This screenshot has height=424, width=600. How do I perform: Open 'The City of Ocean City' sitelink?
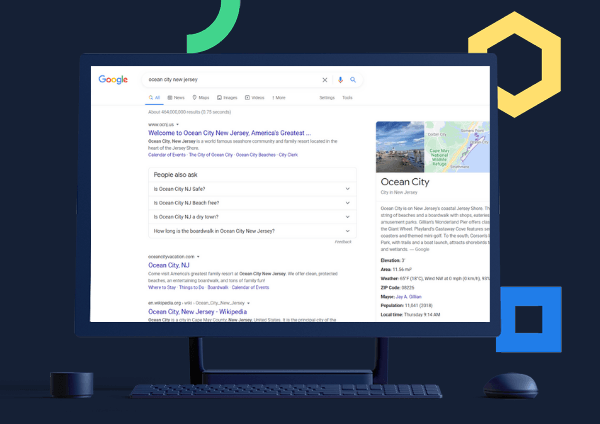tap(211, 155)
